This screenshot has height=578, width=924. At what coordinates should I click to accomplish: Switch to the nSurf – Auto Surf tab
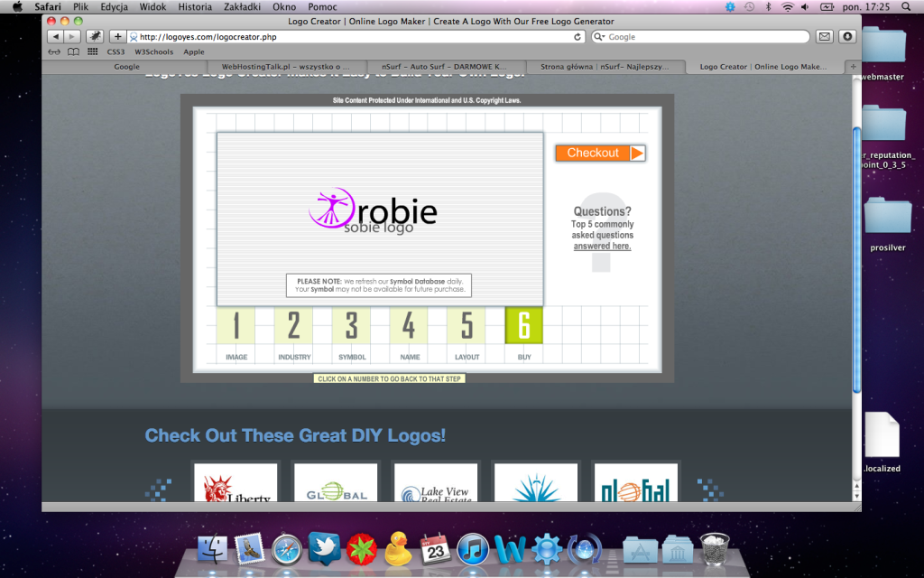click(x=446, y=67)
